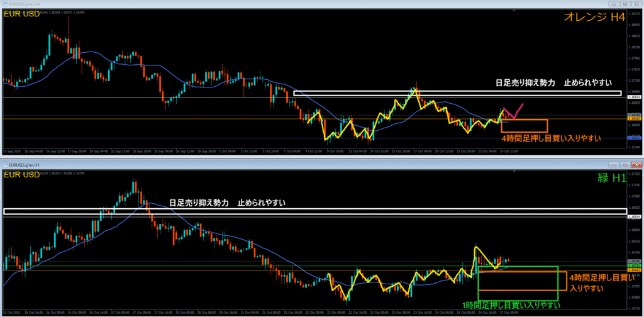Maximize the EURUSD H4 chart window
Image resolution: width=644 pixels, height=317 pixels.
[x=626, y=3]
